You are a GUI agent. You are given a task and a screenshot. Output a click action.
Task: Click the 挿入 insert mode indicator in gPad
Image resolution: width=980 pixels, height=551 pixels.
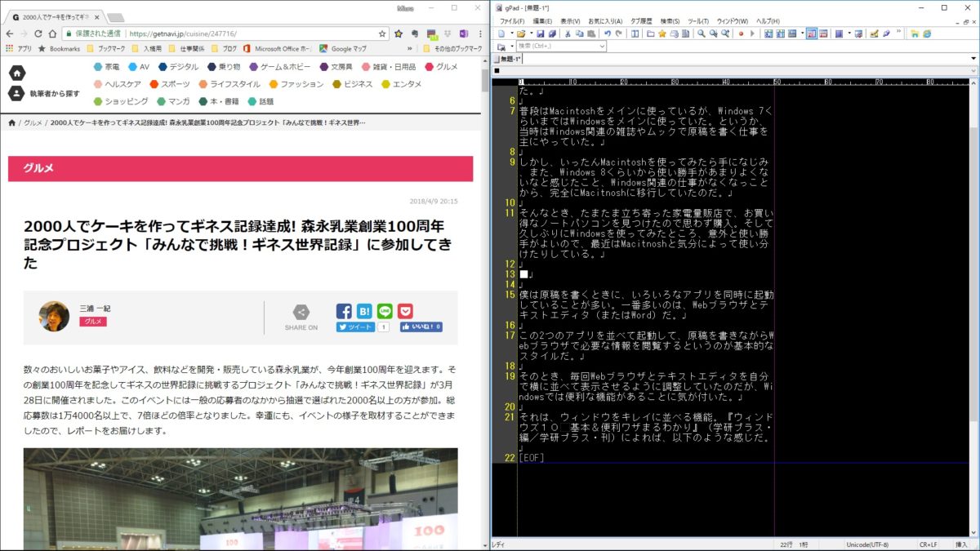(961, 544)
